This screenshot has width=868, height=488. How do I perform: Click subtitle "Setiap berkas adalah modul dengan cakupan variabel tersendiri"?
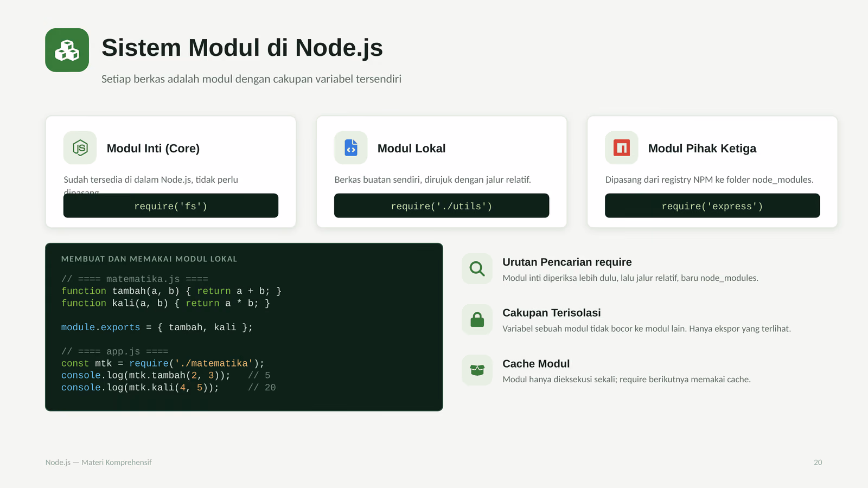251,79
